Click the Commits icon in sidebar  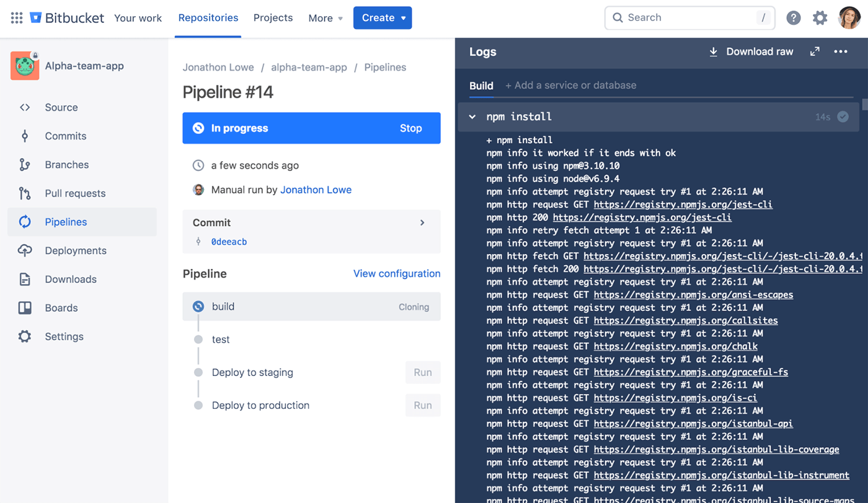pyautogui.click(x=25, y=136)
